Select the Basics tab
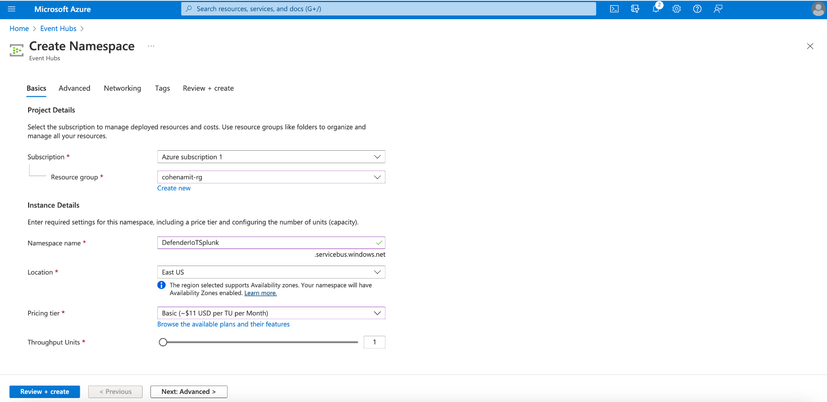The height and width of the screenshot is (402, 827). tap(36, 88)
